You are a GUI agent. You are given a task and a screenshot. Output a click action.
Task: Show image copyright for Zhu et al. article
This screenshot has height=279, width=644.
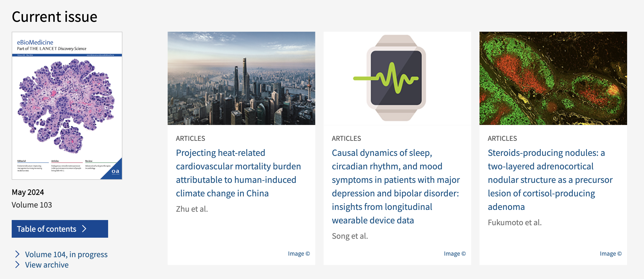pos(299,254)
